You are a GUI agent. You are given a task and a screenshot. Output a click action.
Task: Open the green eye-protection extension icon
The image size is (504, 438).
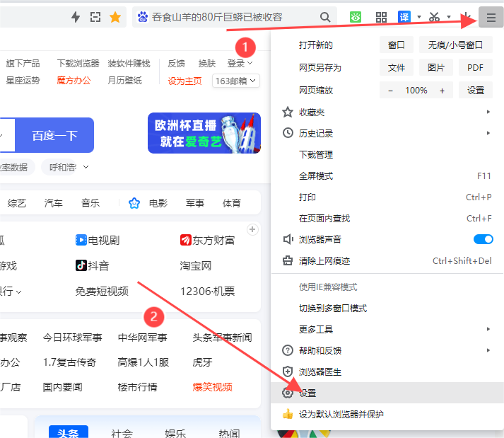tap(355, 17)
